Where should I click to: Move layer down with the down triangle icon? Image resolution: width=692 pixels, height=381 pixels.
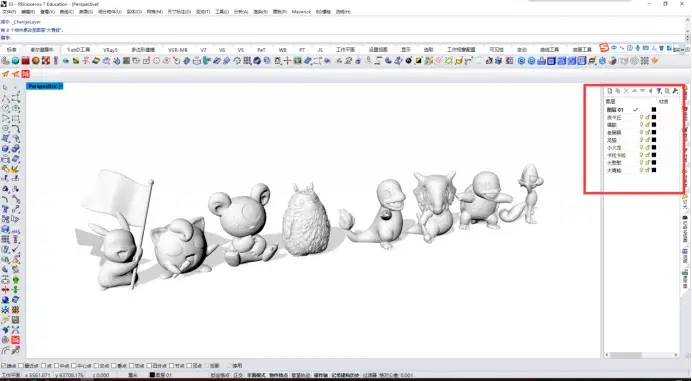pos(643,91)
